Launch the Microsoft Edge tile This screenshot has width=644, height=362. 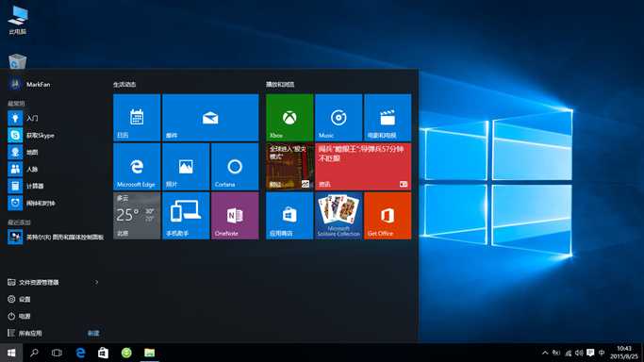pos(137,166)
